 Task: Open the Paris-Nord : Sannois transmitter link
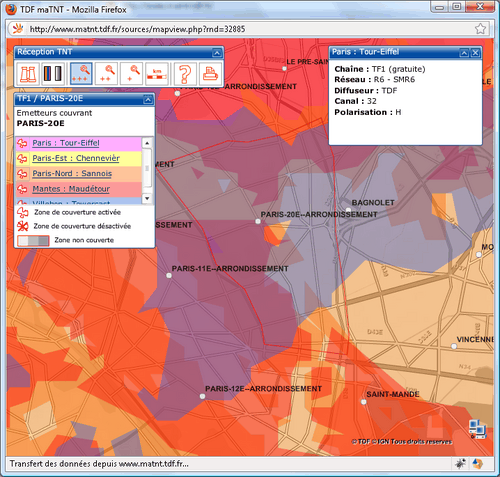72,174
